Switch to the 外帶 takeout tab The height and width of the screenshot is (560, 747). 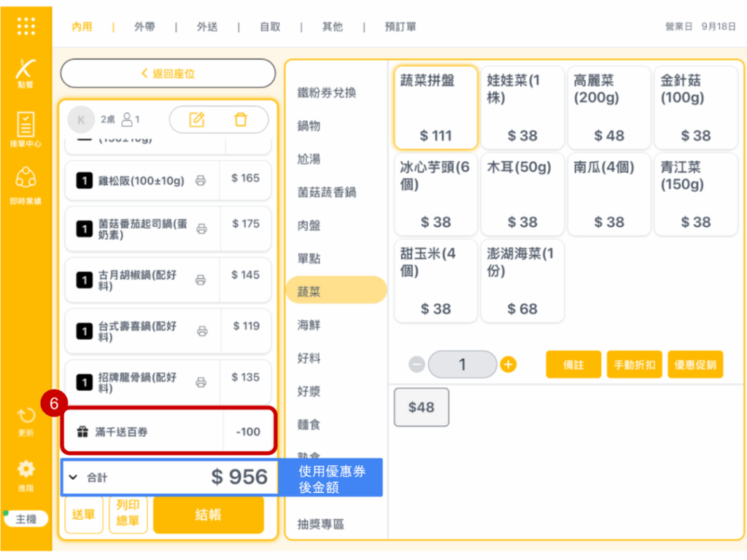pyautogui.click(x=144, y=27)
